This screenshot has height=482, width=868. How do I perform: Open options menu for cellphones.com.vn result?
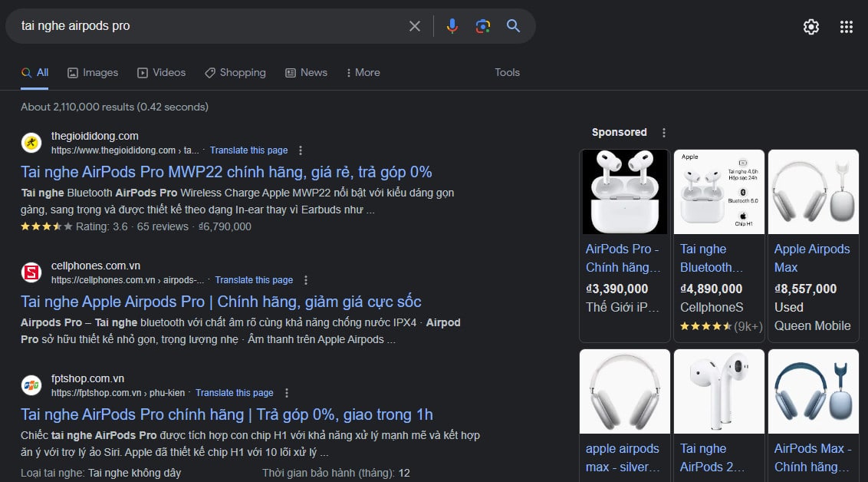pyautogui.click(x=306, y=280)
